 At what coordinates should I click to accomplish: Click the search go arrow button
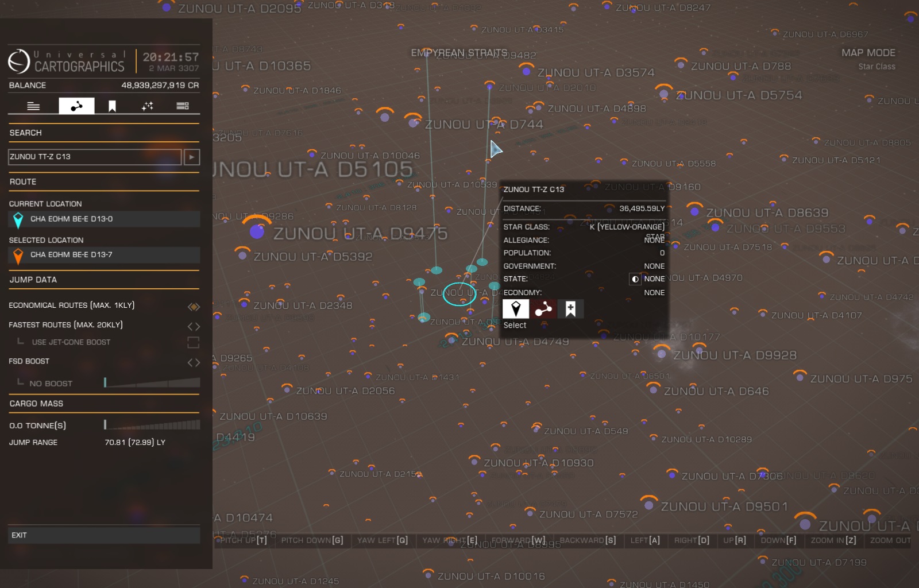click(x=192, y=157)
